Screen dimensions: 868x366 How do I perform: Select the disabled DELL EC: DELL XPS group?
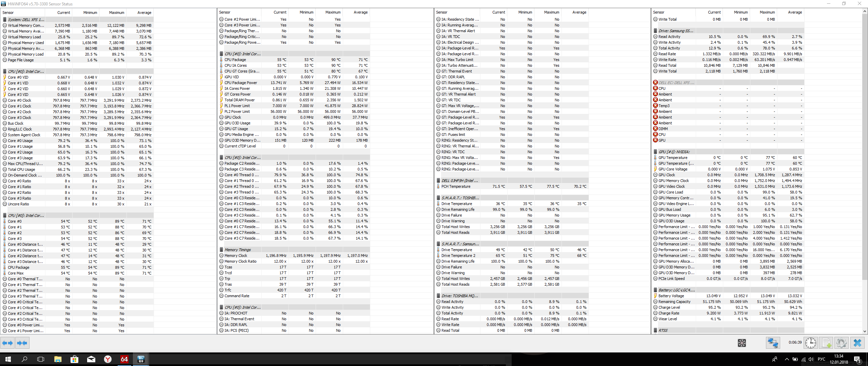(676, 83)
